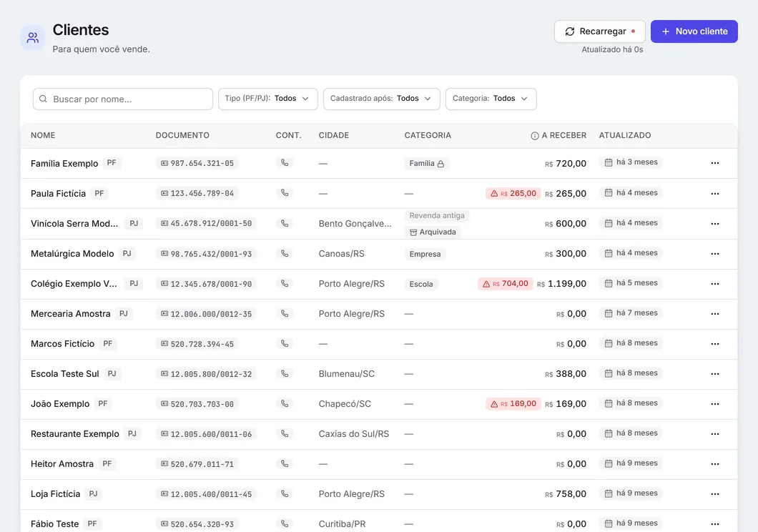
Task: Copy document 12.345.678/0001-90
Action: coord(207,284)
